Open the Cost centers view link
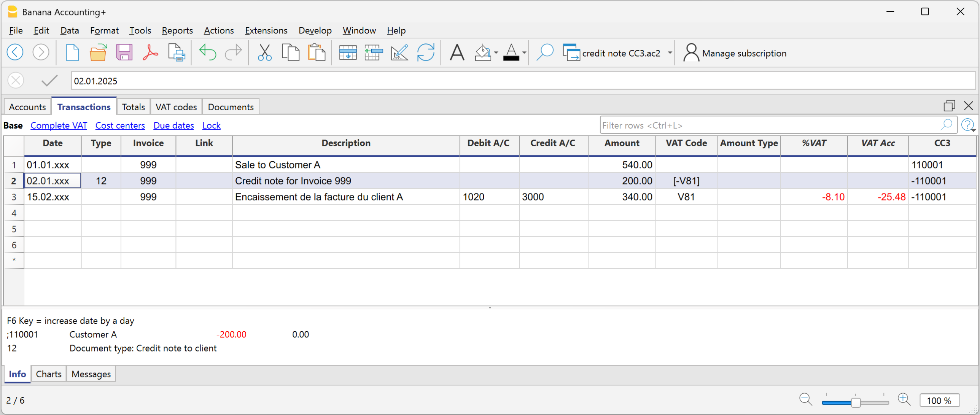 [120, 126]
